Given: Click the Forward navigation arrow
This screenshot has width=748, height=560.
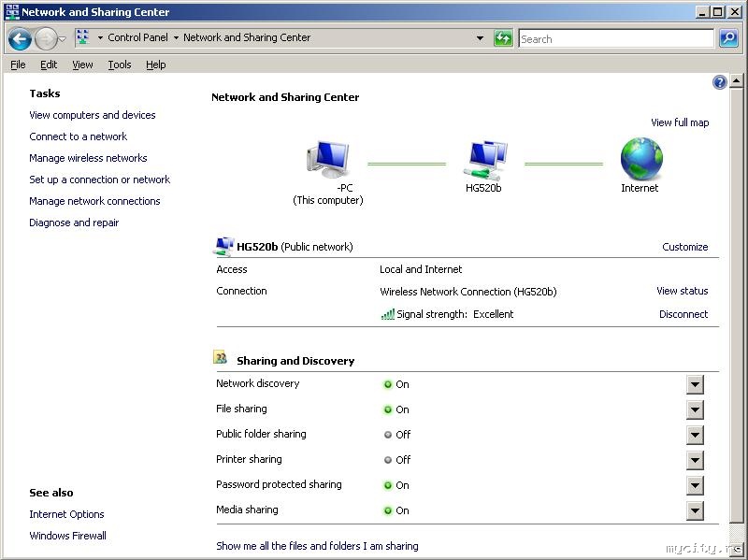Looking at the screenshot, I should coord(46,38).
